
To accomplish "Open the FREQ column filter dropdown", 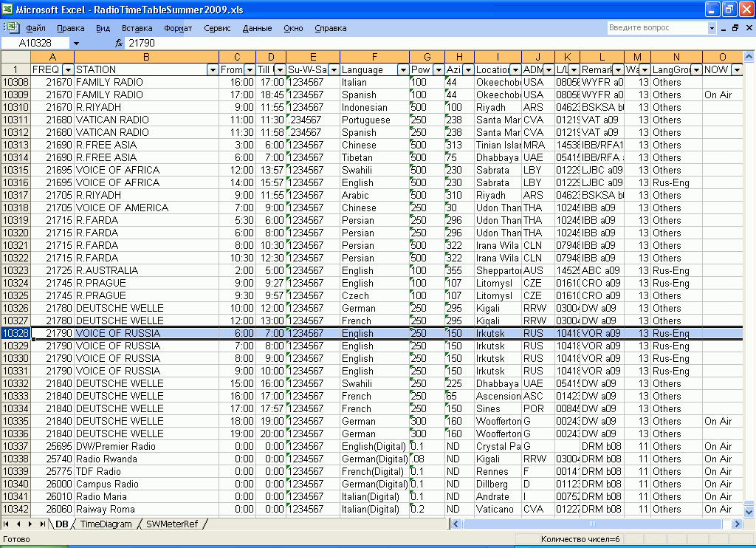I will (x=68, y=69).
